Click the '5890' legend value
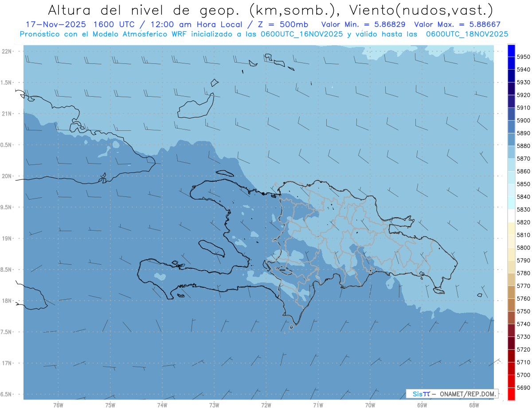 (x=524, y=133)
